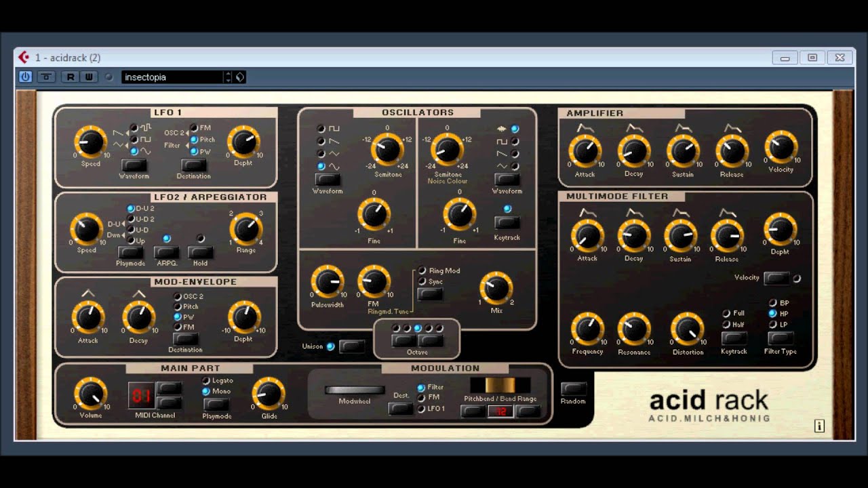The image size is (868, 488).
Task: Select oscillator 2 square waveform LED
Action: (x=515, y=142)
